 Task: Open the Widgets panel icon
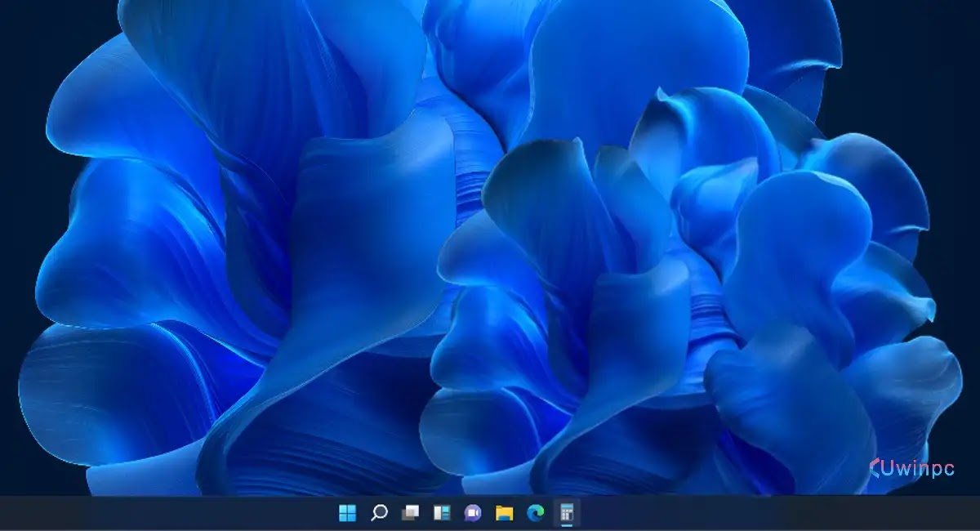tap(442, 513)
